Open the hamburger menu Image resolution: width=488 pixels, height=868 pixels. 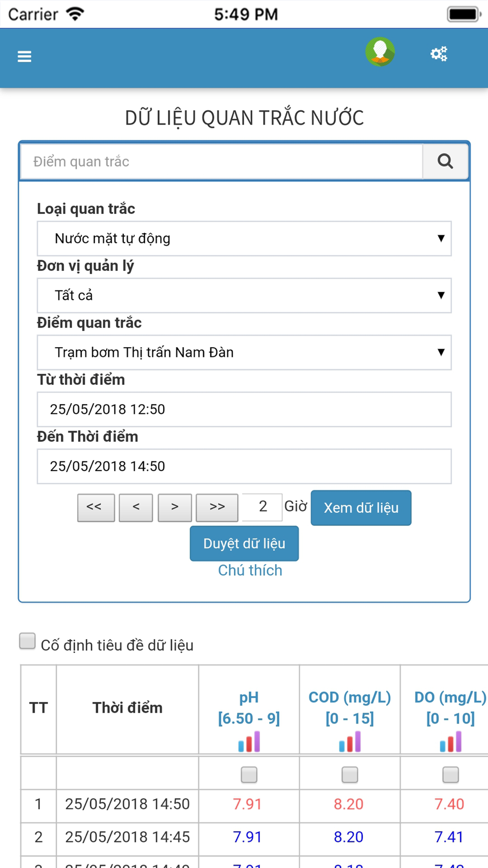[x=24, y=57]
